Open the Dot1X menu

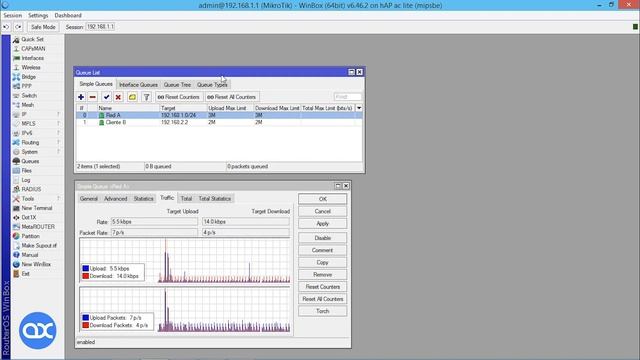(x=29, y=218)
